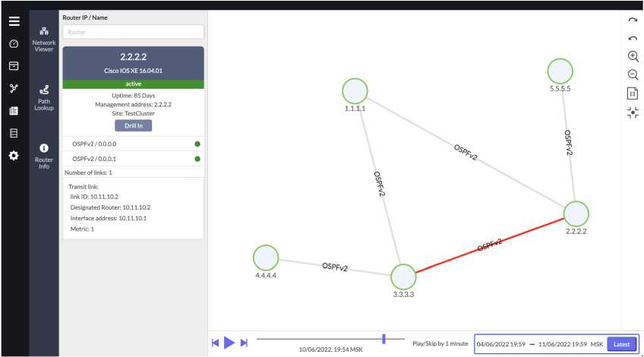Screen dimensions: 644x357
Task: Click the Site: TestCluster text
Action: point(133,113)
